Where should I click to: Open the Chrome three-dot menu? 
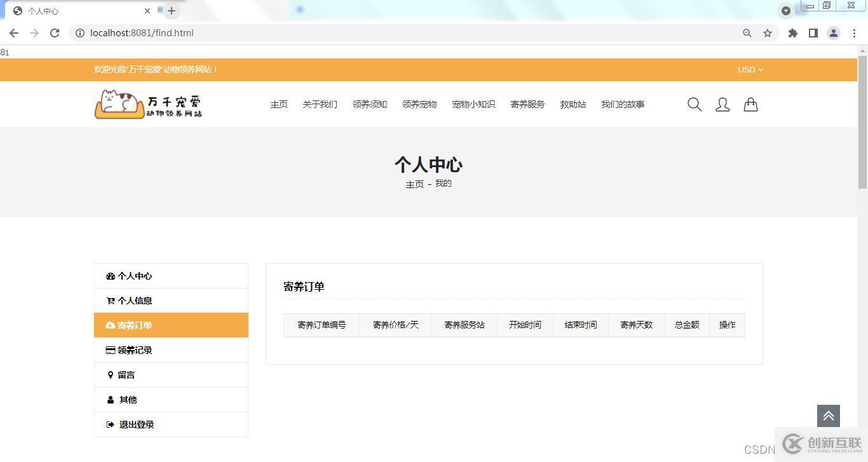(854, 33)
